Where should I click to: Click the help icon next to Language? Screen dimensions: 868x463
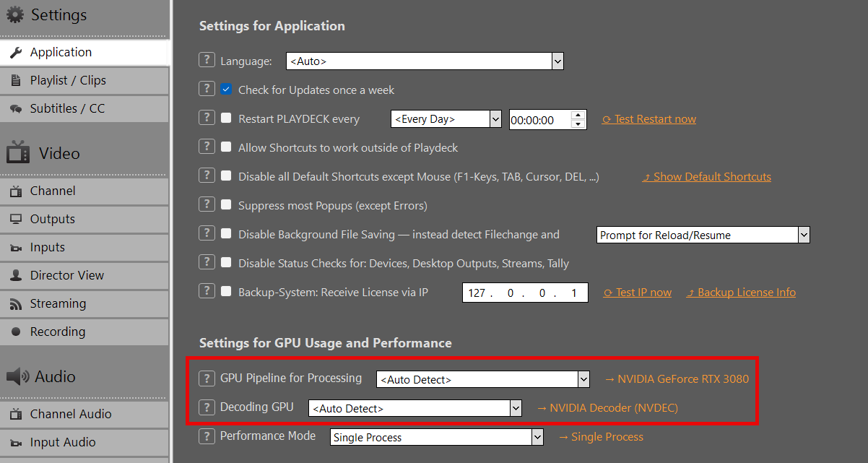(x=207, y=61)
